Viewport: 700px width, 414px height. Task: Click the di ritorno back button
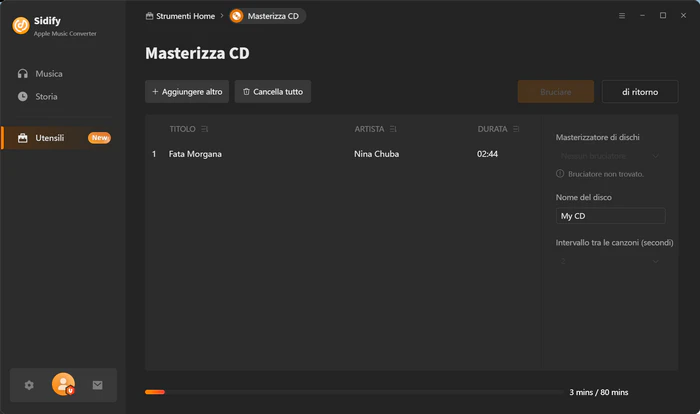tap(640, 92)
